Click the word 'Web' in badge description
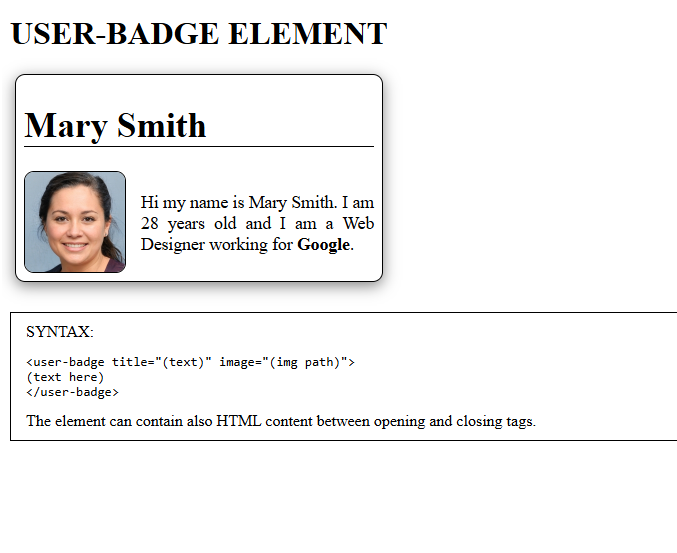 358,223
